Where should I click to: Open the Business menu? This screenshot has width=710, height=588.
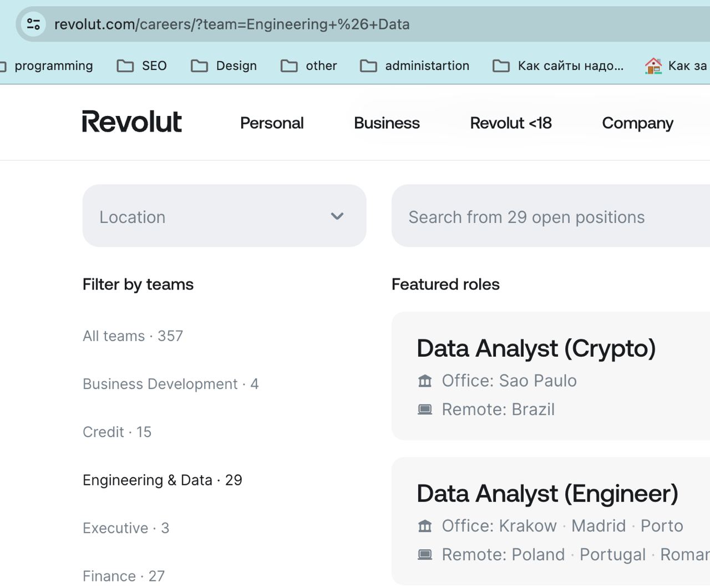[x=387, y=123]
